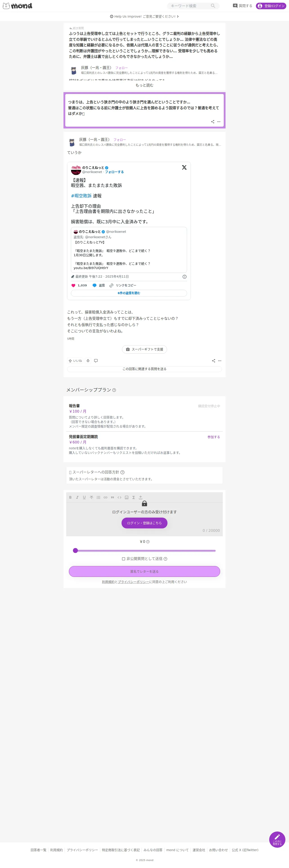Click この回答に関連する質問を送る button
The width and height of the screenshot is (289, 868).
[144, 369]
